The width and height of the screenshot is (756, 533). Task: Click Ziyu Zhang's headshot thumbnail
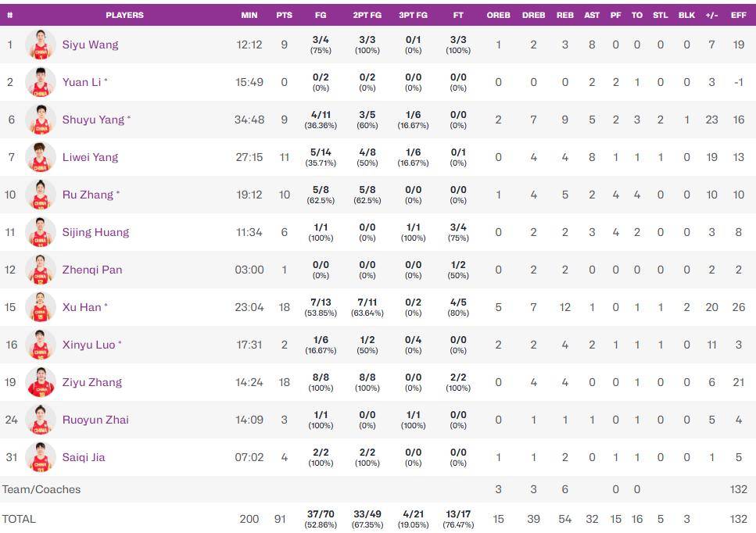pyautogui.click(x=40, y=382)
